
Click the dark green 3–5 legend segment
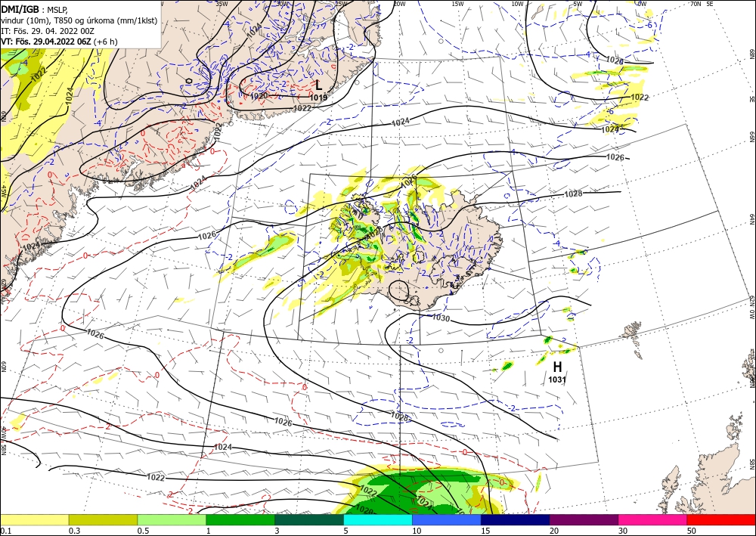point(309,519)
